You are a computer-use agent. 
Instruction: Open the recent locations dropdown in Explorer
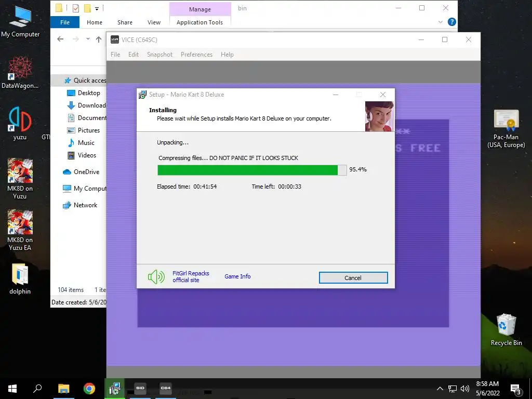click(x=88, y=39)
